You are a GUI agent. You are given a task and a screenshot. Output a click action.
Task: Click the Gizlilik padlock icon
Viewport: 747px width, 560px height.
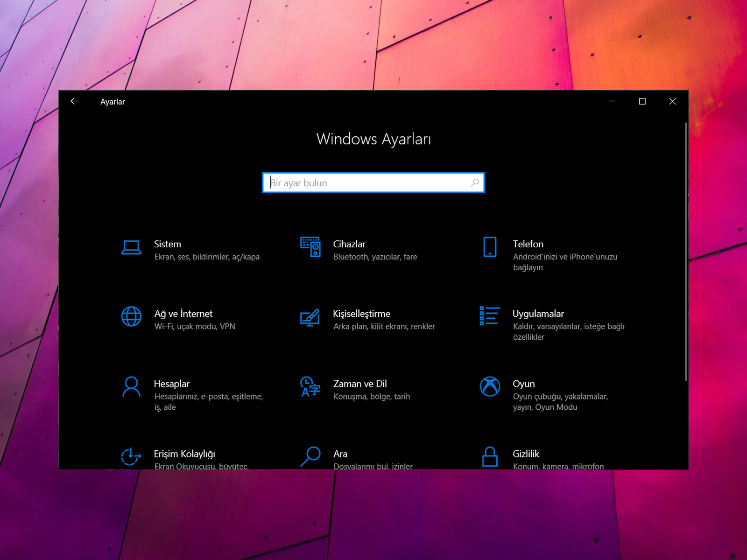(490, 456)
